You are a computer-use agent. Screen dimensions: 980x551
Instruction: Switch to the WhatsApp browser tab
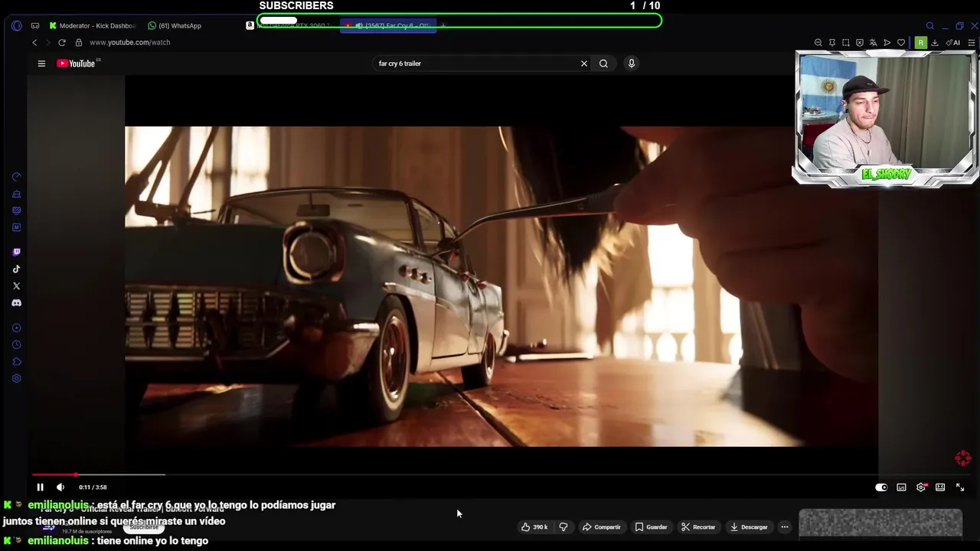coord(175,25)
